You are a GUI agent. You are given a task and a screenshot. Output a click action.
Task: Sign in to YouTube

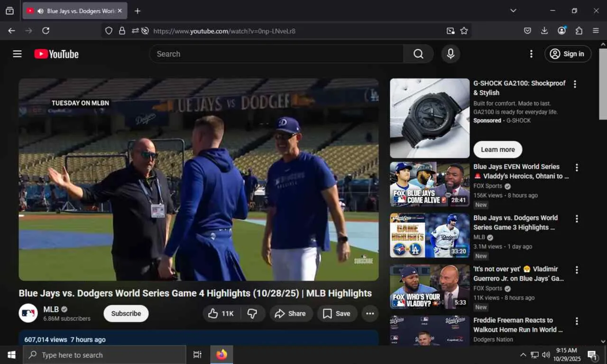[x=568, y=54]
